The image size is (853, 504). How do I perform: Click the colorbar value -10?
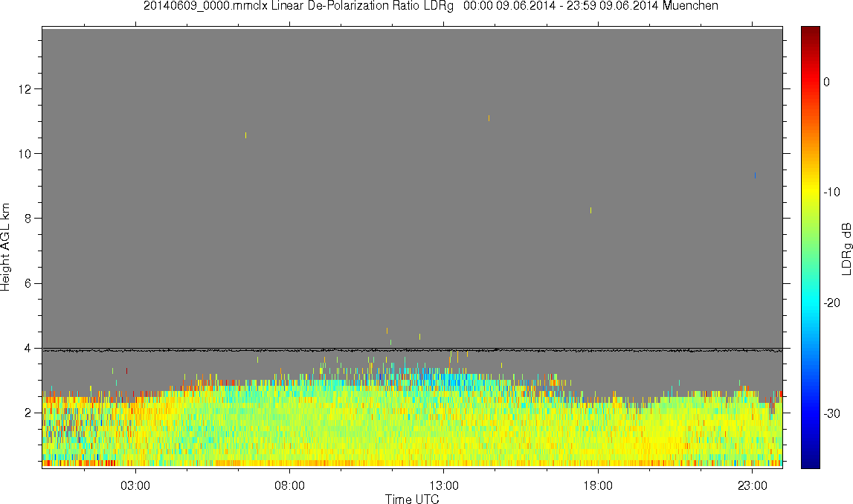click(831, 193)
